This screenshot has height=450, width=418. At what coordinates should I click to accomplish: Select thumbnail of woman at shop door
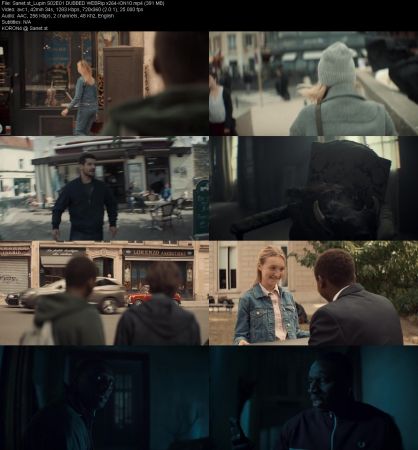click(x=104, y=83)
